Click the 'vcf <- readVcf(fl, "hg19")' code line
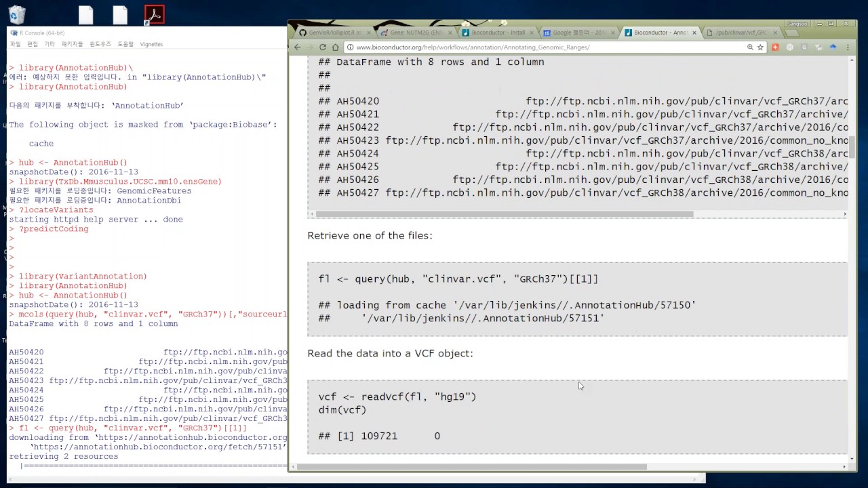The image size is (868, 488). pyautogui.click(x=397, y=396)
